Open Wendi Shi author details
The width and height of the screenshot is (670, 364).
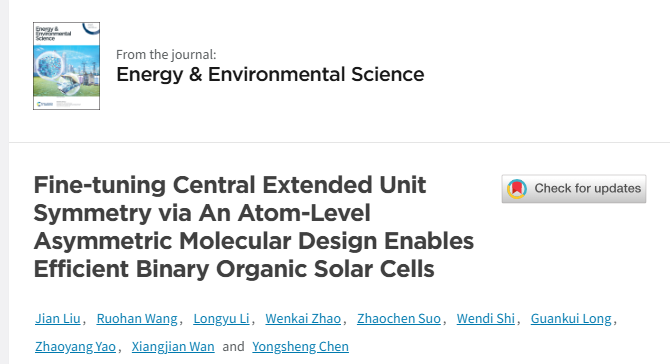click(485, 319)
